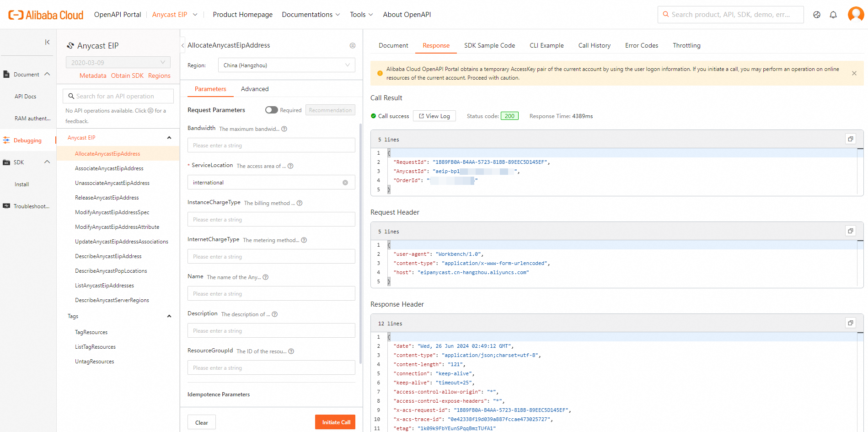
Task: Collapse the Anycast EIP tree group
Action: click(169, 138)
